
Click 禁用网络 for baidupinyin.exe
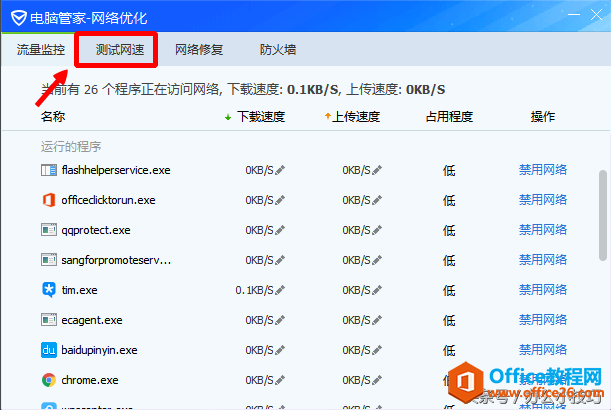(543, 350)
